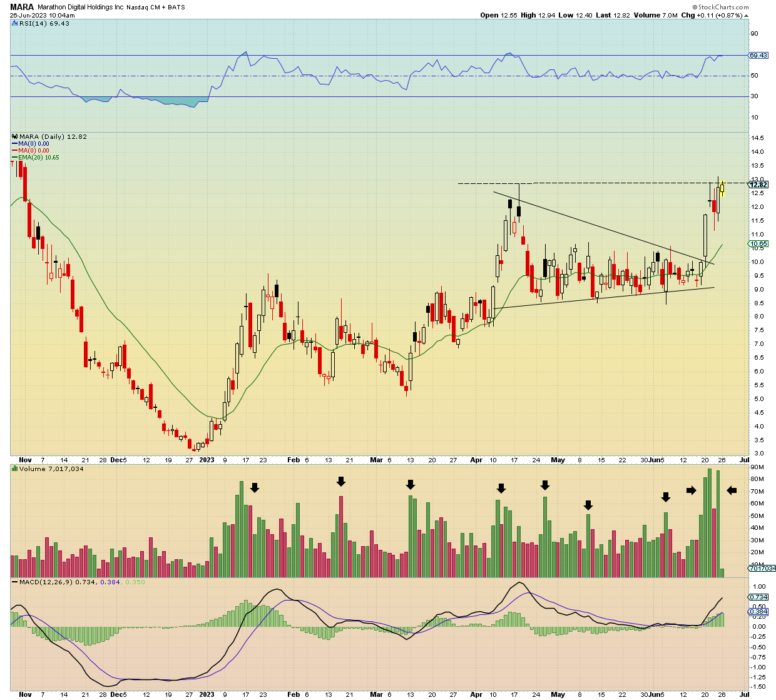The width and height of the screenshot is (776, 700).
Task: Click the Volume 7,017,034 label
Action: pyautogui.click(x=51, y=469)
